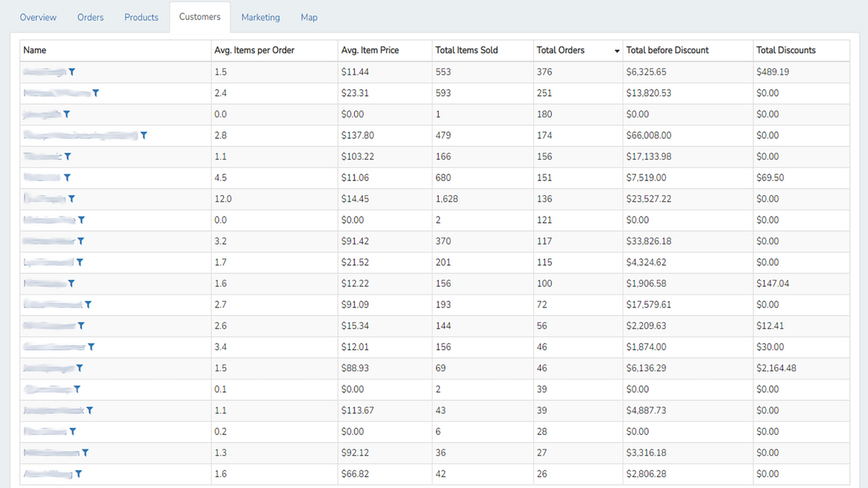The image size is (868, 488).
Task: Click filter icon for customer with 115 orders
Action: [79, 262]
